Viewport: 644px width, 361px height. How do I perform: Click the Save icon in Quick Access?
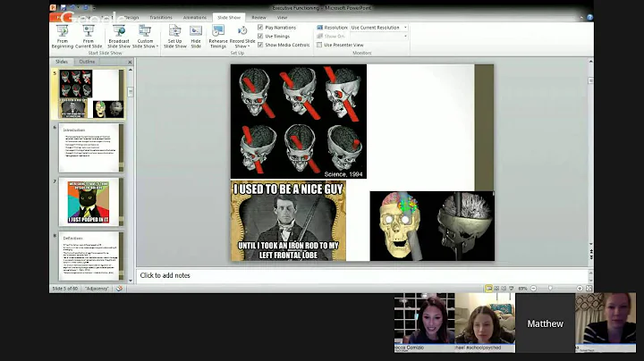[x=63, y=7]
